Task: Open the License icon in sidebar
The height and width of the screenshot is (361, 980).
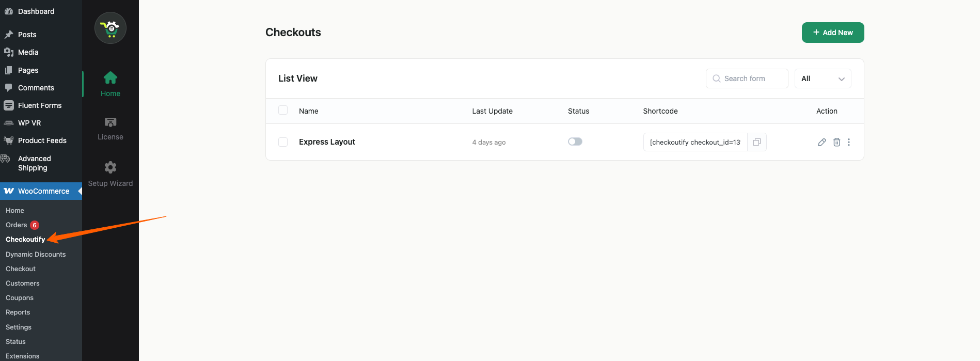Action: 110,122
